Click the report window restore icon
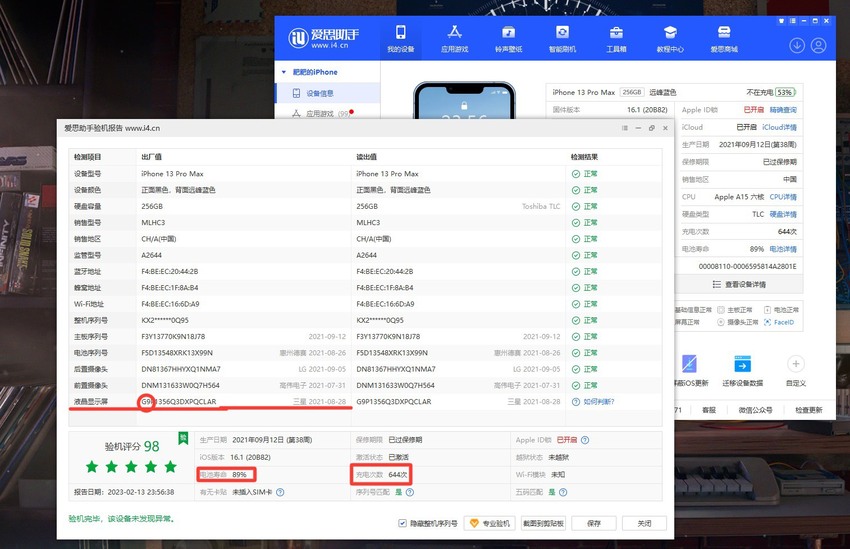This screenshot has width=850, height=549. pyautogui.click(x=652, y=128)
